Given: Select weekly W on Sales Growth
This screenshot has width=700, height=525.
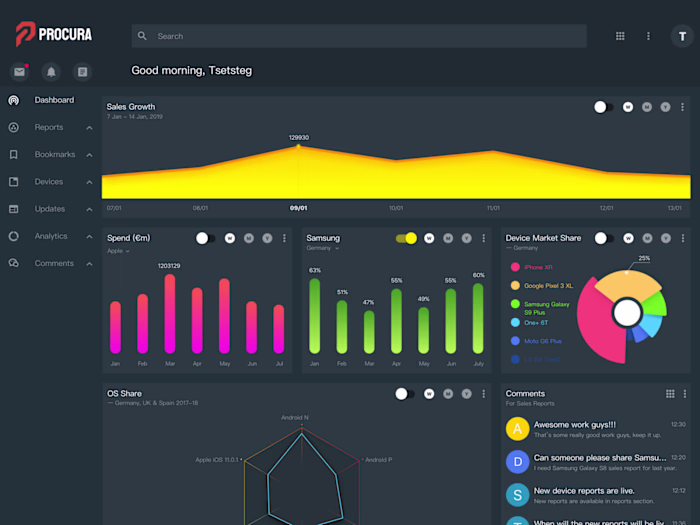Looking at the screenshot, I should [x=628, y=107].
